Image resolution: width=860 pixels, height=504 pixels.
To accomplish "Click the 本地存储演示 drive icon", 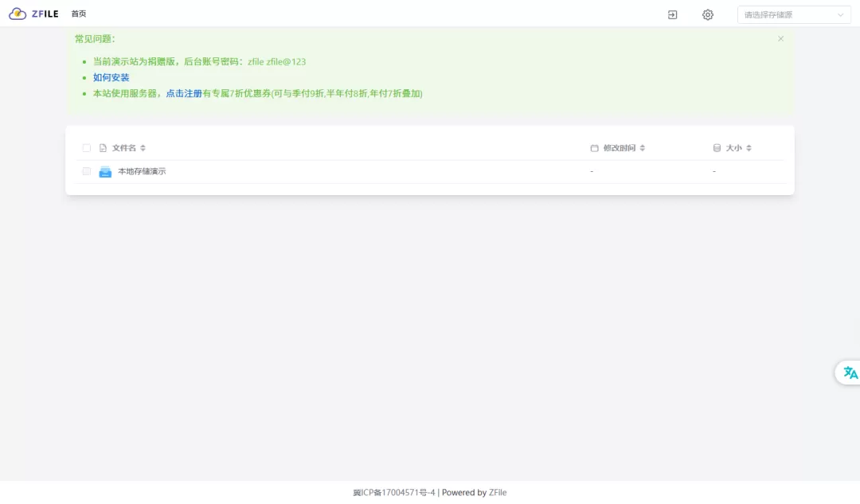I will pyautogui.click(x=105, y=171).
